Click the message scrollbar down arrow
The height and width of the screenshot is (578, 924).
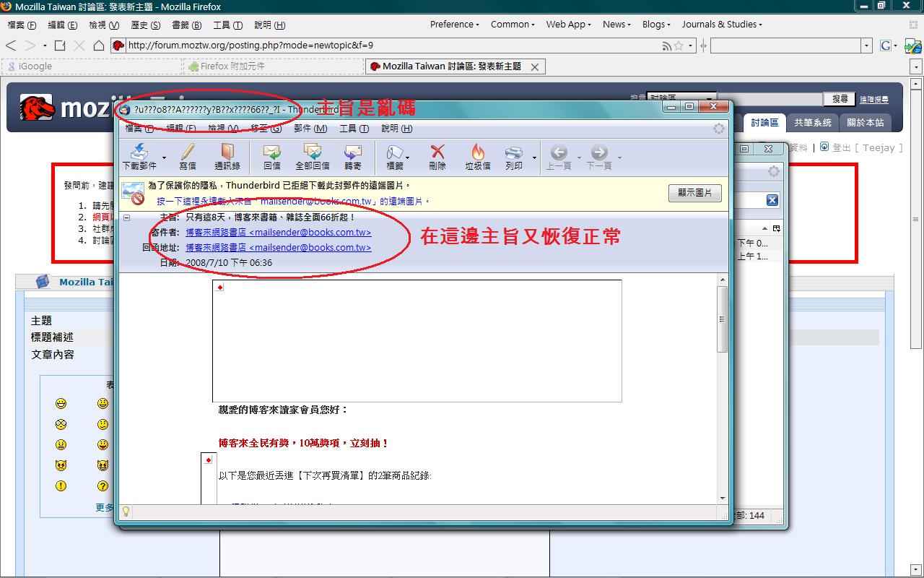tap(723, 498)
